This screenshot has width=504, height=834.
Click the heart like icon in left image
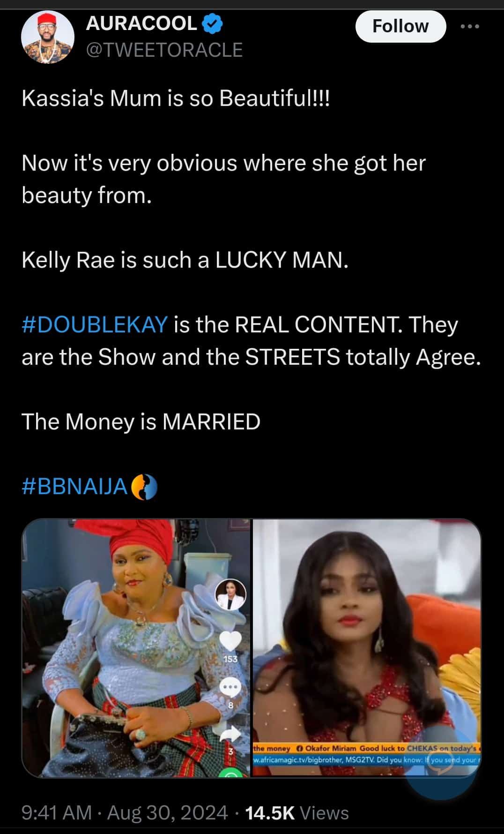pos(230,640)
